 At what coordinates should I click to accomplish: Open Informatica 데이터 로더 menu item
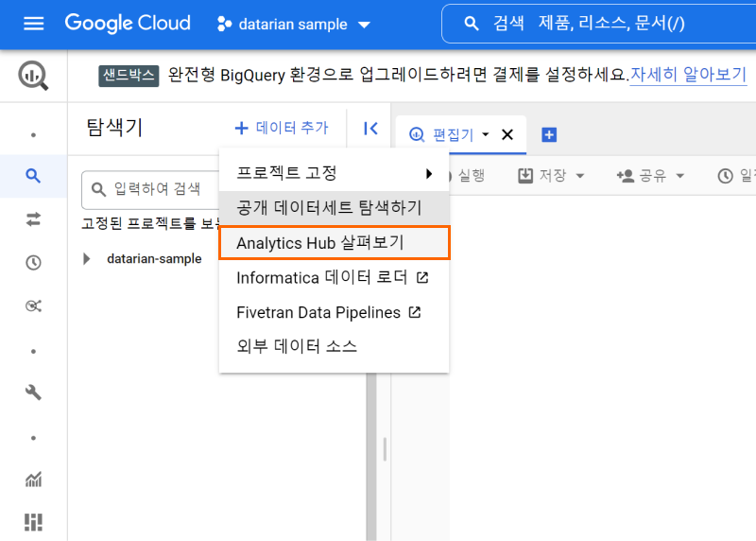[334, 277]
